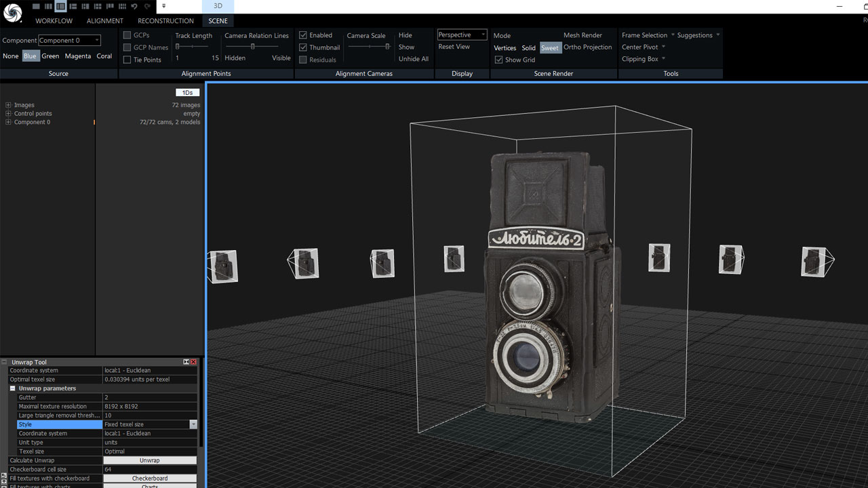Open the WORKFLOW ribbon tab
The width and height of the screenshot is (868, 488).
54,21
